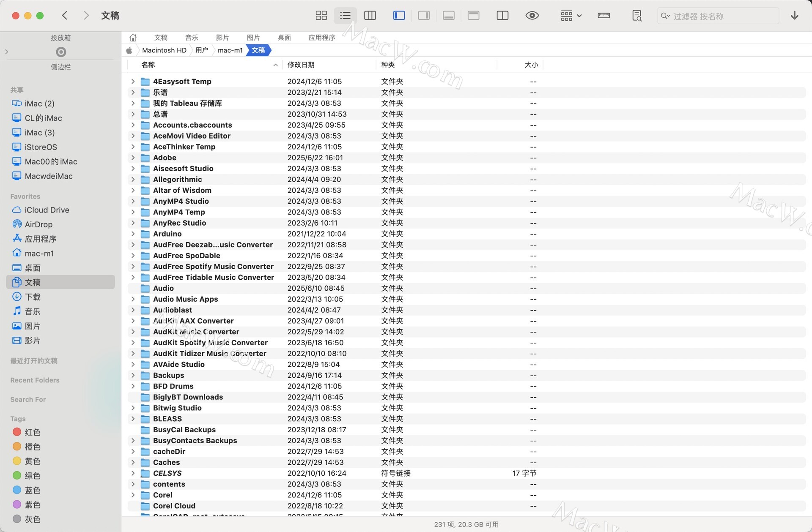Click the Apple icon in path bar
812x532 pixels.
tap(129, 50)
